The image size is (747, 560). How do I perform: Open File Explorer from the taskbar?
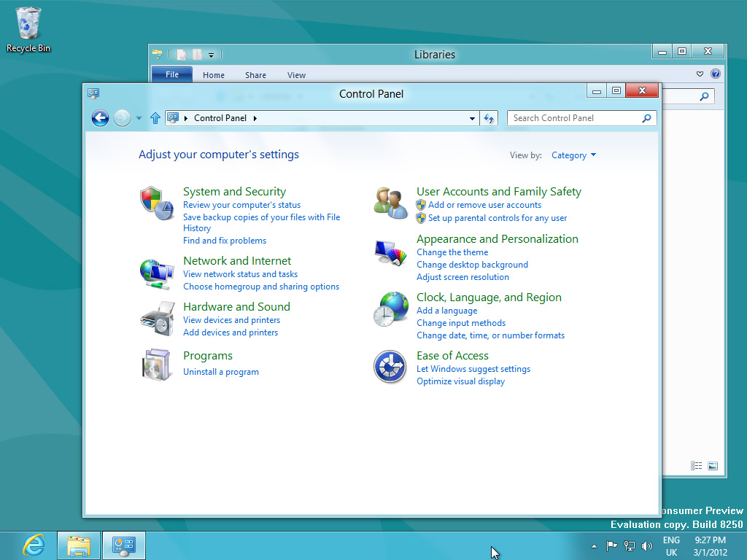tap(78, 545)
